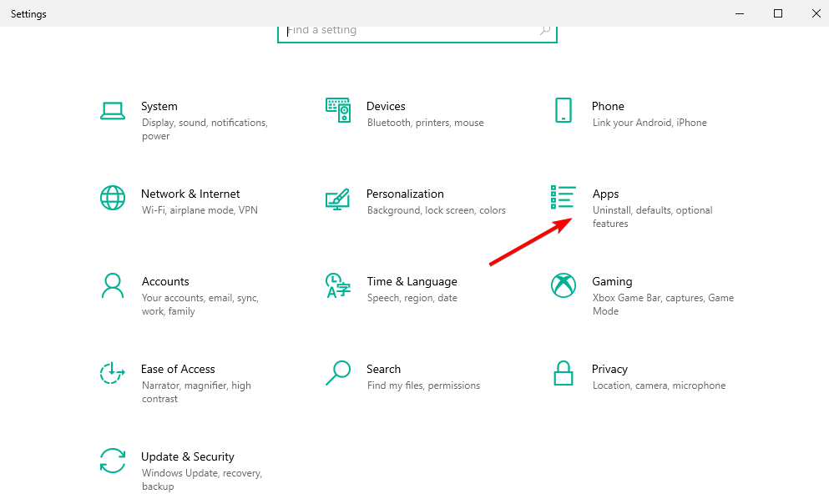Open the Personalization title
This screenshot has height=504, width=829.
pyautogui.click(x=405, y=194)
